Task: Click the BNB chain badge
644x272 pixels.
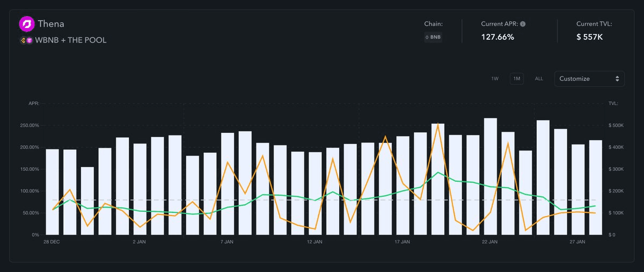Action: (x=433, y=37)
